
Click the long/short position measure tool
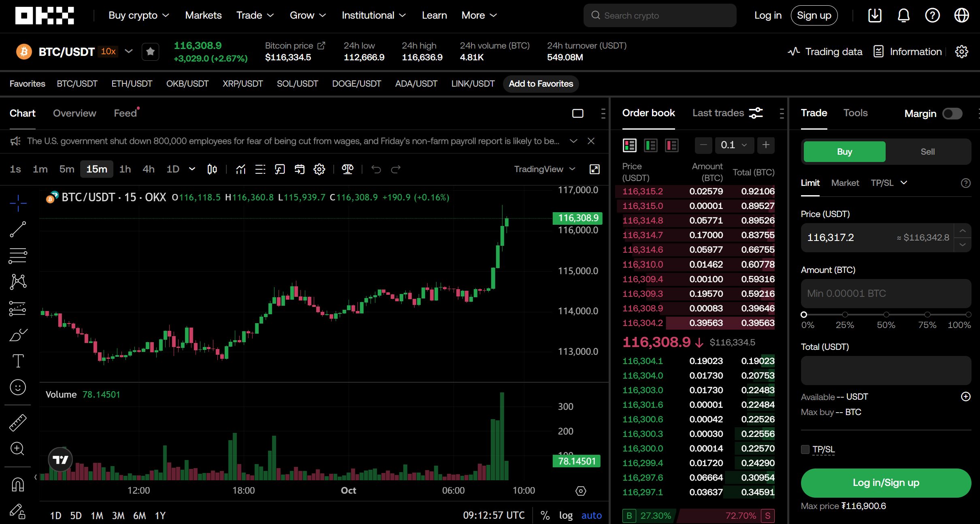(x=347, y=169)
